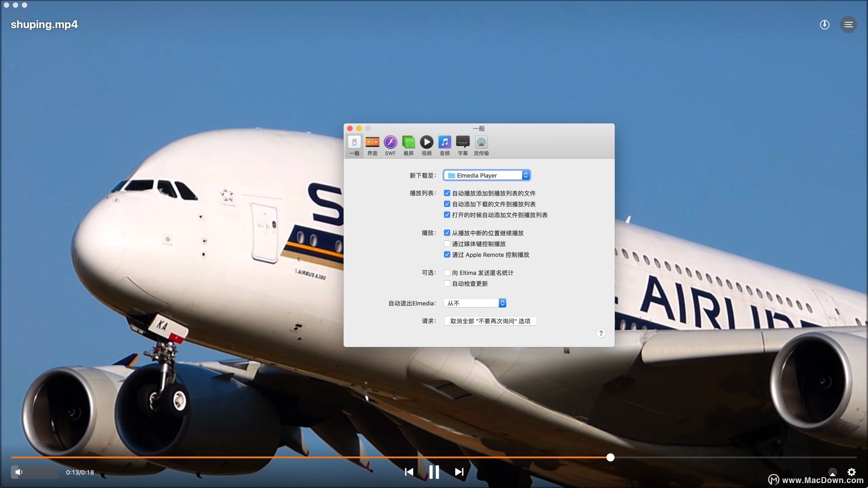Enable 自动检查更新 option
Viewport: 868px width, 488px height.
(x=447, y=283)
